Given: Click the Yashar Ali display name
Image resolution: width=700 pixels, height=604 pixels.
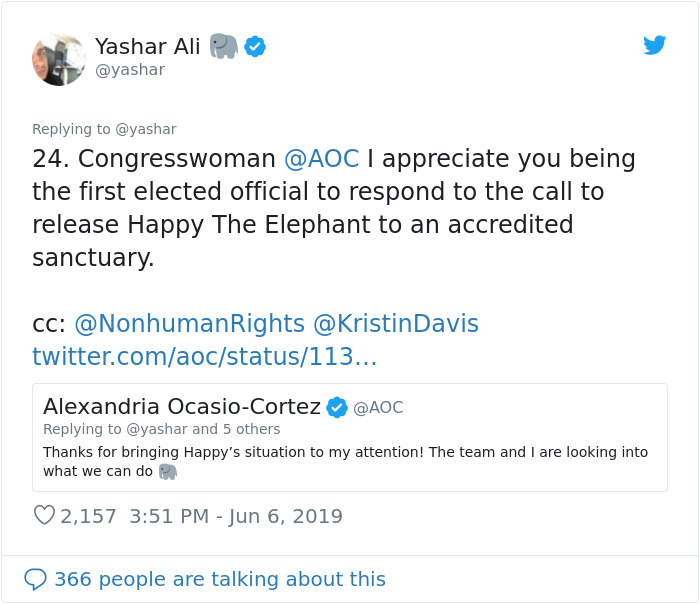Looking at the screenshot, I should [149, 46].
